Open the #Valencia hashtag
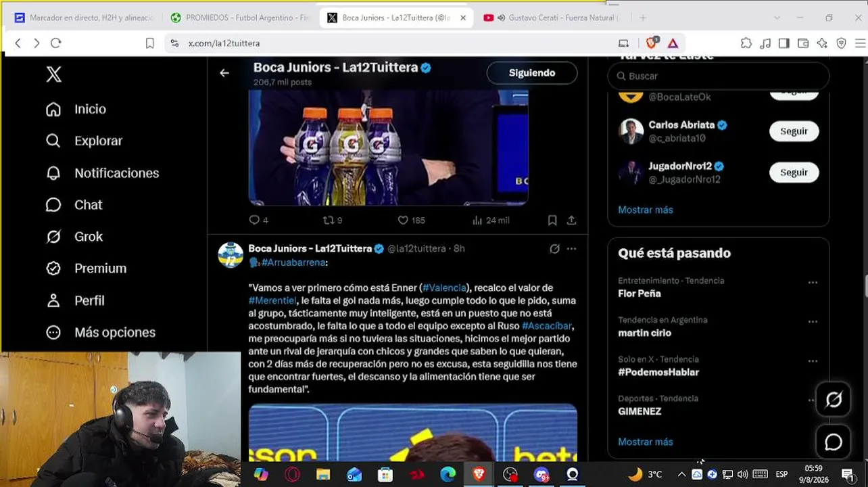The height and width of the screenshot is (487, 868). [444, 287]
